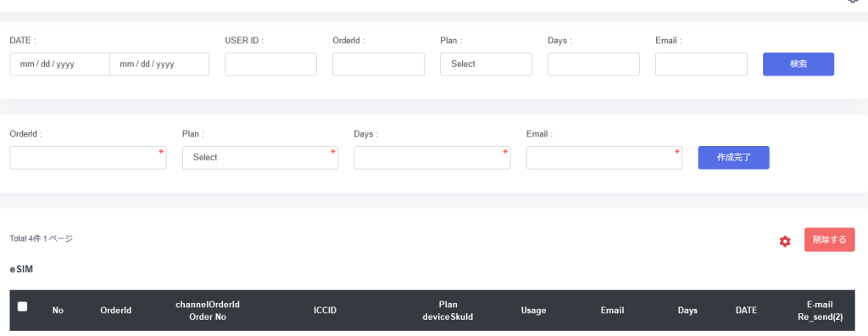Click the Usage column header
The width and height of the screenshot is (868, 336).
click(534, 311)
